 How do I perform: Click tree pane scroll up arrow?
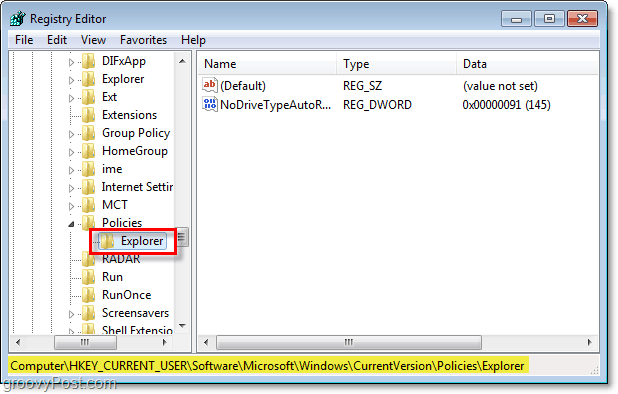pyautogui.click(x=182, y=61)
